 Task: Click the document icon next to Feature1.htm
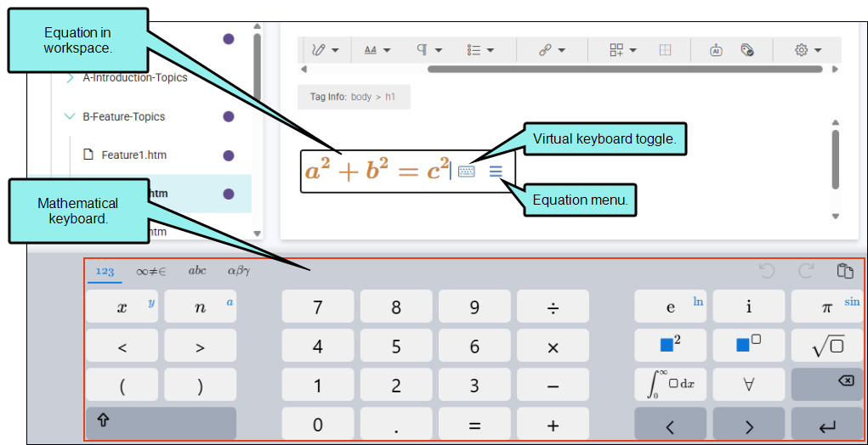88,155
